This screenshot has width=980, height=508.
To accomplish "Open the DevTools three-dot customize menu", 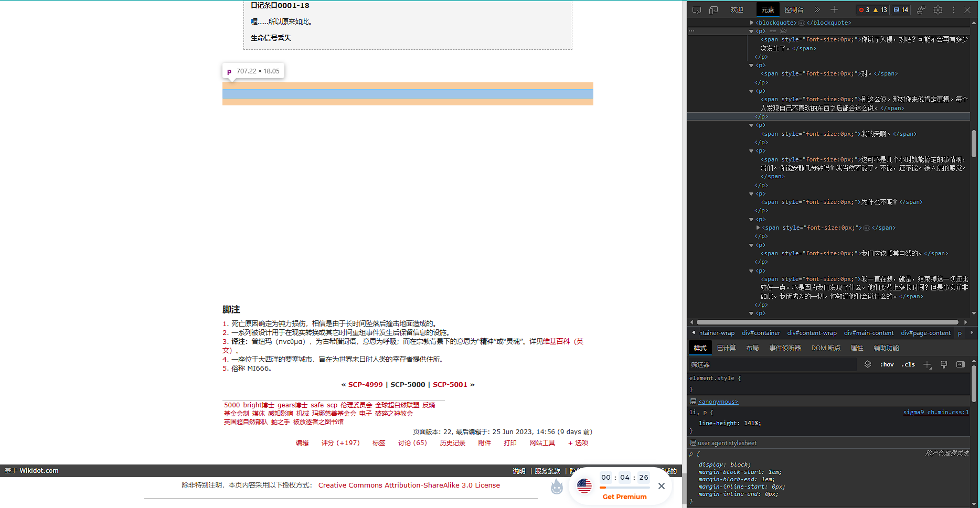I will [954, 10].
